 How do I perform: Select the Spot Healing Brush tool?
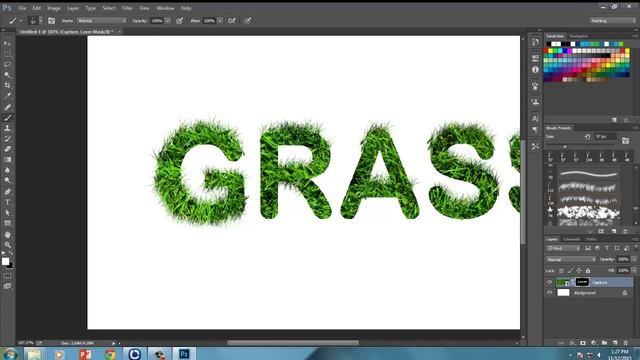(x=7, y=107)
